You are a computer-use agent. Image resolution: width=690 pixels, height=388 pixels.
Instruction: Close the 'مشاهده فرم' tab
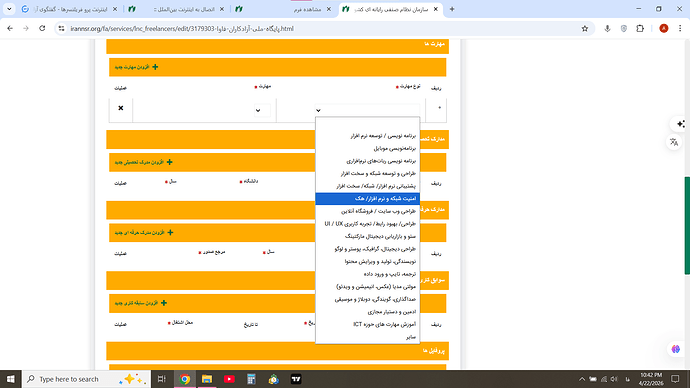(329, 9)
